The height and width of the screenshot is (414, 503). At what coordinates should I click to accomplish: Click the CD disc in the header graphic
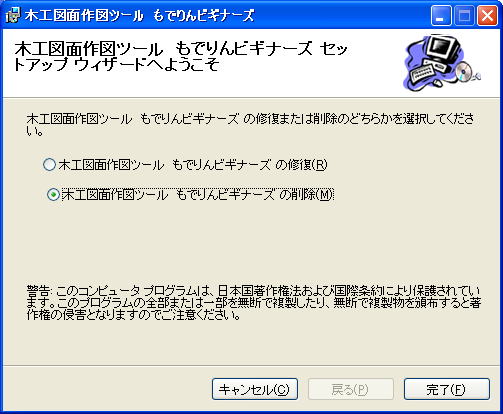465,72
